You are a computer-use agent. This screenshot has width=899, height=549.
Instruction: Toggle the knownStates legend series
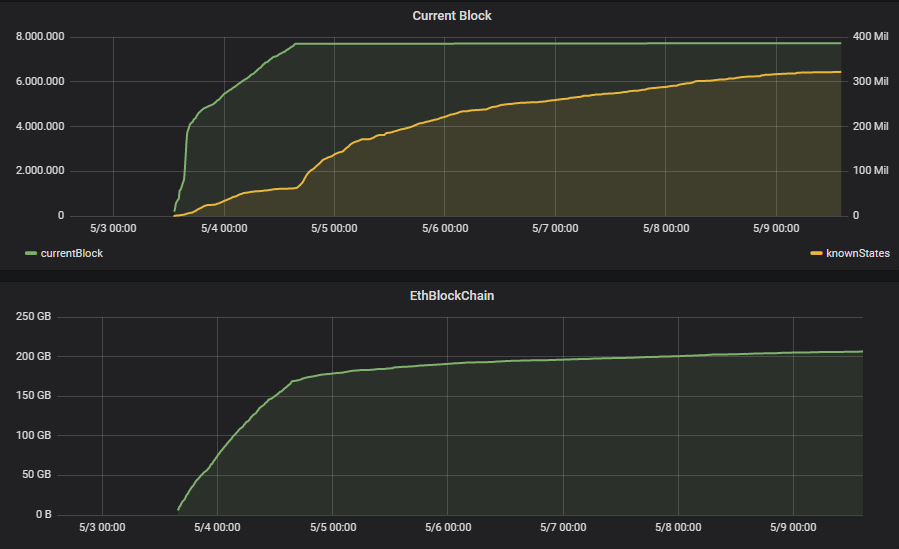pos(858,253)
